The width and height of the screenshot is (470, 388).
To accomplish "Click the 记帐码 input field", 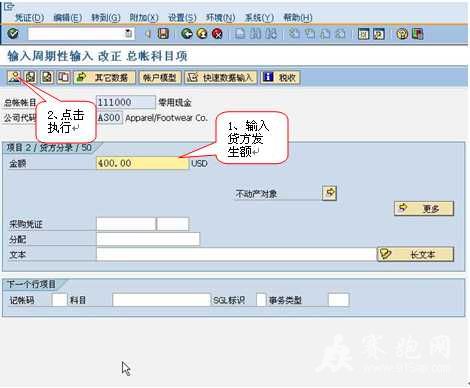I will [60, 300].
